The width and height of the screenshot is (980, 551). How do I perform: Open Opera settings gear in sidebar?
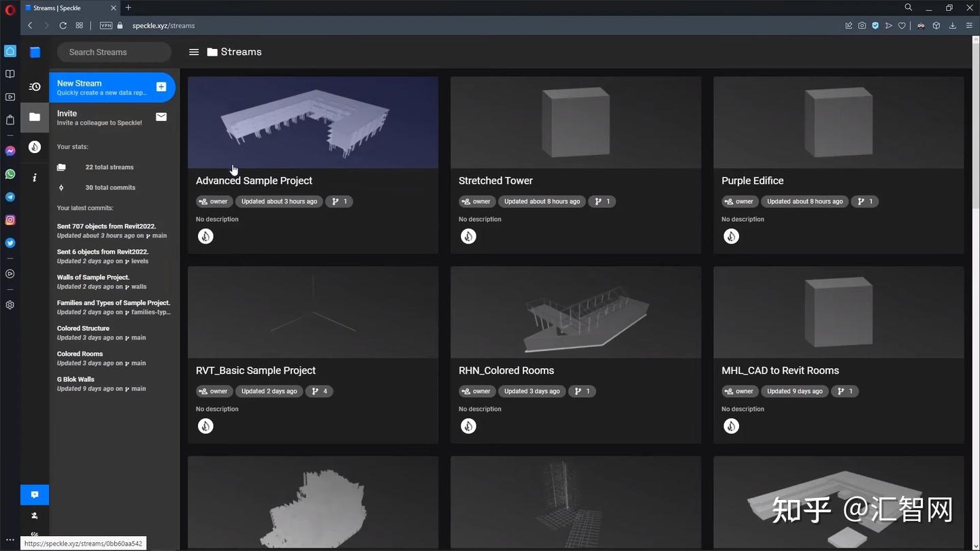(10, 305)
